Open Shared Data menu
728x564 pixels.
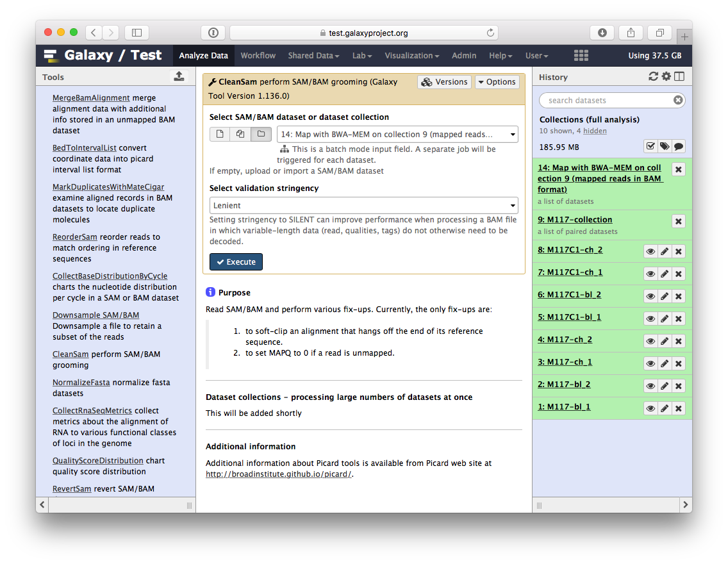pos(313,55)
